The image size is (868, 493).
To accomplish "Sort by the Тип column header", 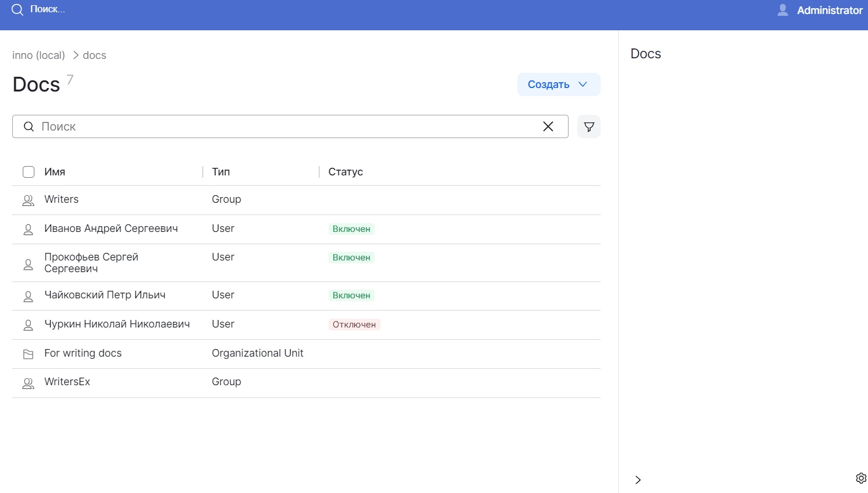I will pyautogui.click(x=221, y=172).
